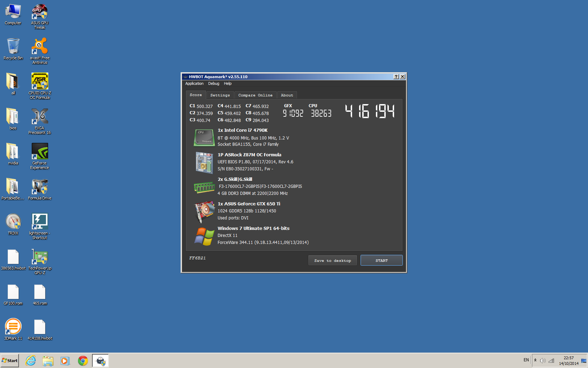Launch Formula Drive shortcut
Image resolution: width=588 pixels, height=368 pixels.
tap(40, 189)
